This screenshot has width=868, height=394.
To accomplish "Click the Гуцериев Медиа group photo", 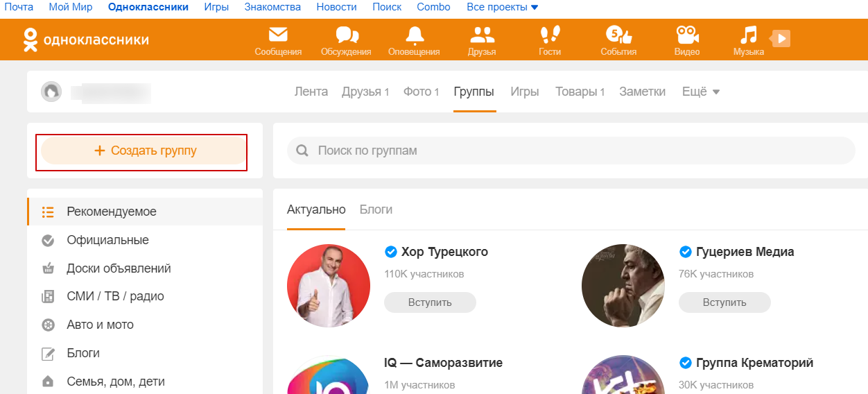I will point(623,286).
